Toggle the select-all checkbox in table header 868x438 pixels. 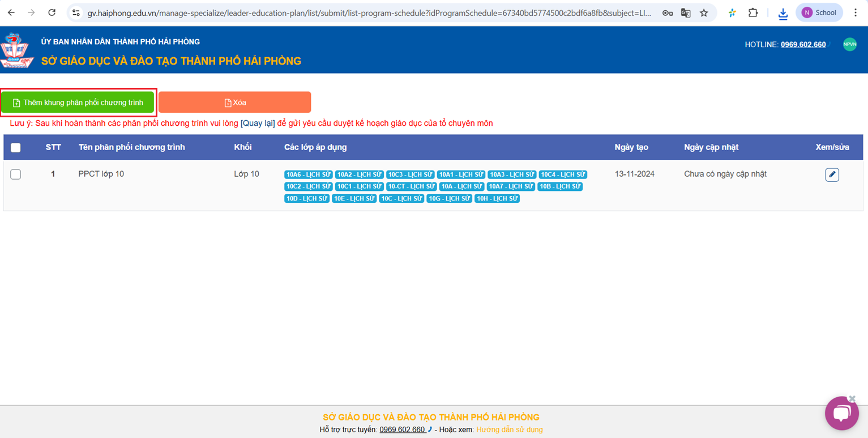tap(16, 147)
